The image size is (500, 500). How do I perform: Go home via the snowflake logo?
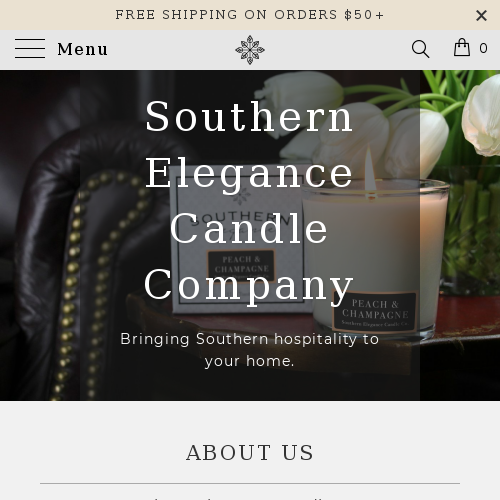(x=250, y=50)
